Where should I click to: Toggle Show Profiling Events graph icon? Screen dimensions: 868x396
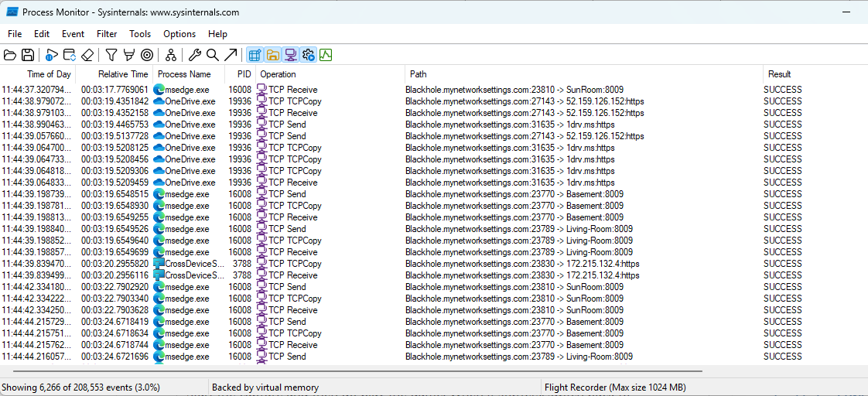click(x=326, y=55)
